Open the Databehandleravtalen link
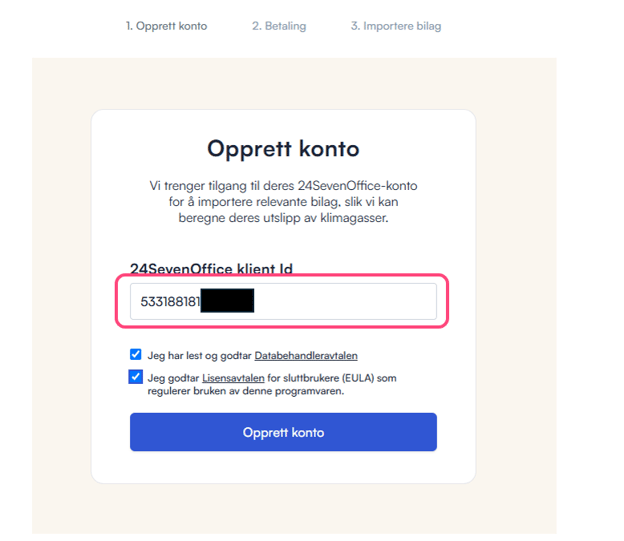This screenshot has width=624, height=541. 306,355
